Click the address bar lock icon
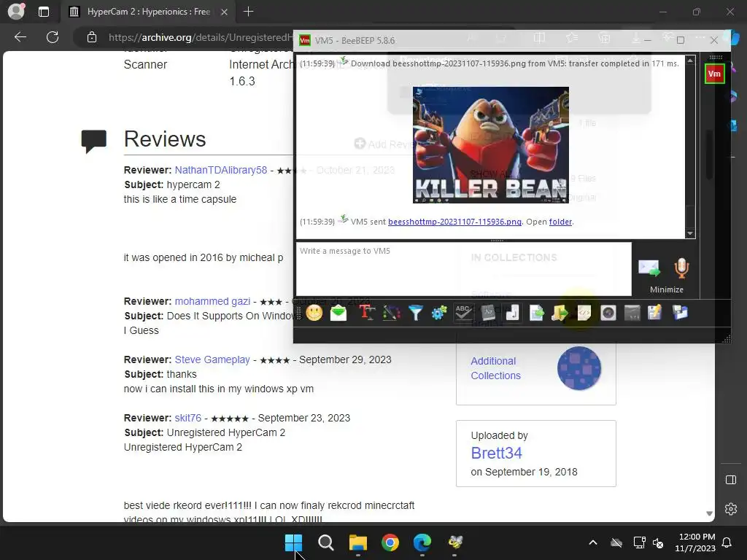 coord(92,37)
